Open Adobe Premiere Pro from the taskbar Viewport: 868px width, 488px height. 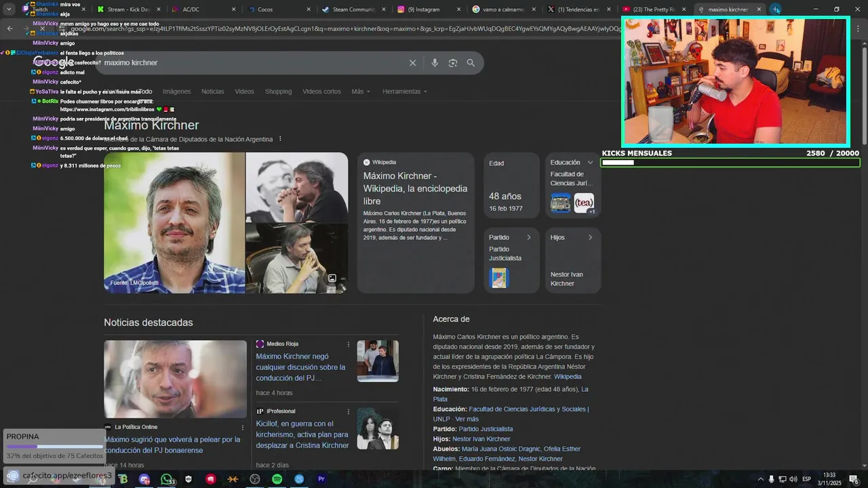click(x=321, y=479)
